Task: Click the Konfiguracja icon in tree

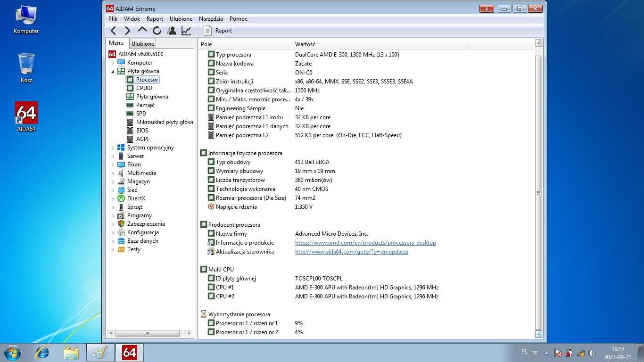Action: [x=121, y=232]
